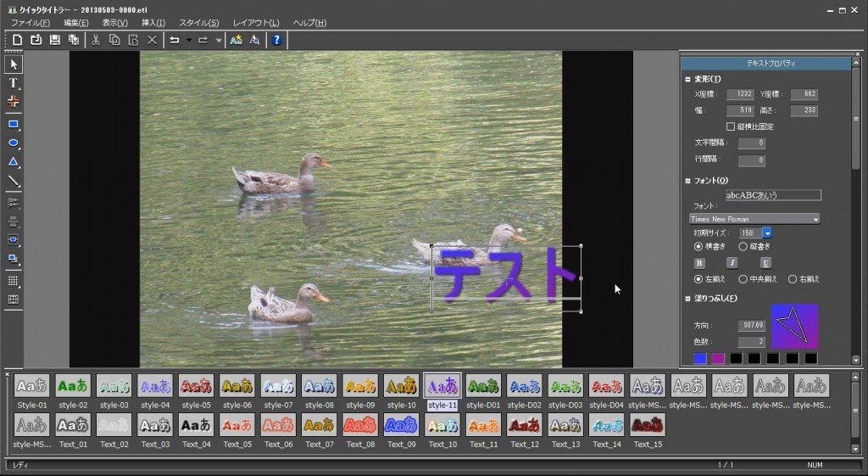This screenshot has width=868, height=476.
Task: Select the 横書き radio button
Action: click(698, 247)
